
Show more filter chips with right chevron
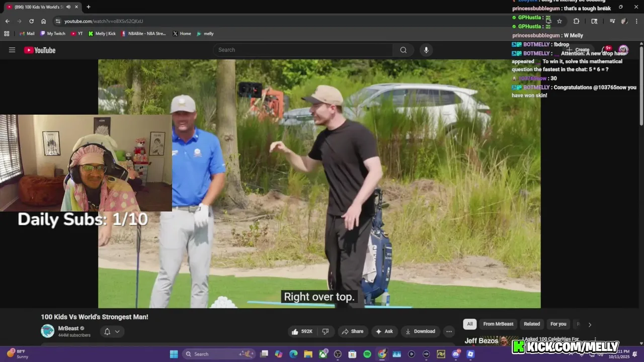click(x=590, y=324)
